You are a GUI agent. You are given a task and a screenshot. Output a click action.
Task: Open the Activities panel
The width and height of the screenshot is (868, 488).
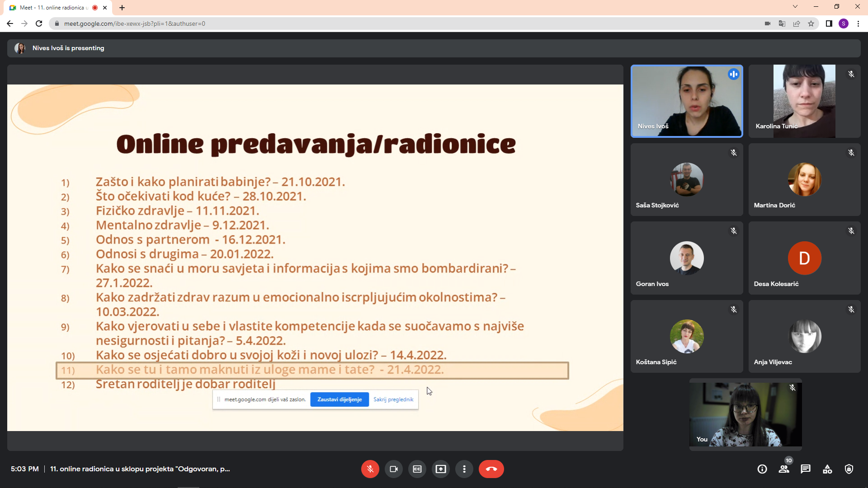pos(827,469)
